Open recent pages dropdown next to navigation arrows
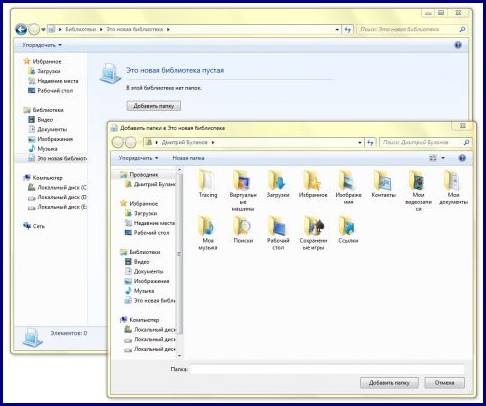The image size is (486, 406). (43, 29)
